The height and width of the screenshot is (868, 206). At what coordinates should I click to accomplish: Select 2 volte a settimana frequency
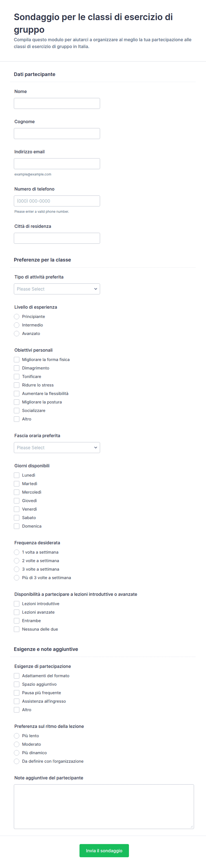[17, 561]
